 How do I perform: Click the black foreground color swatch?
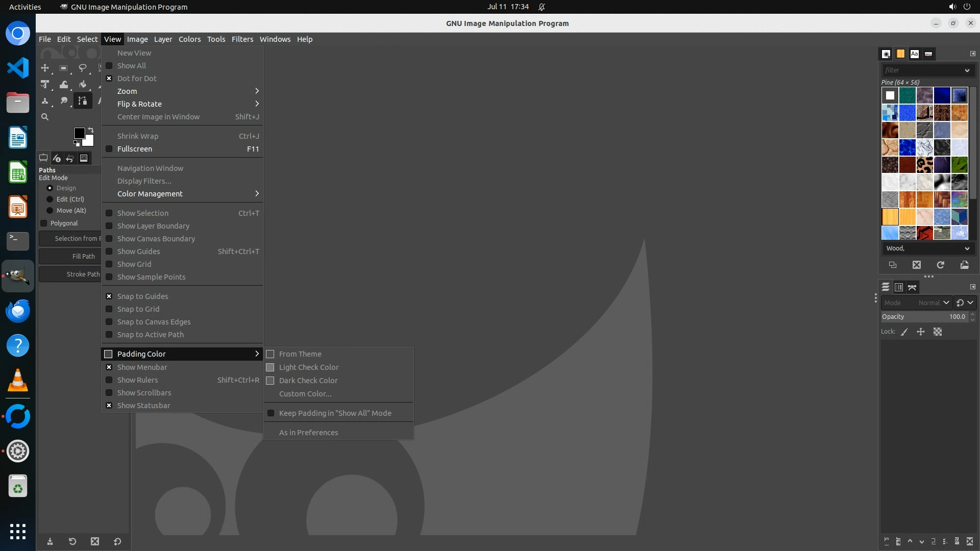click(79, 133)
